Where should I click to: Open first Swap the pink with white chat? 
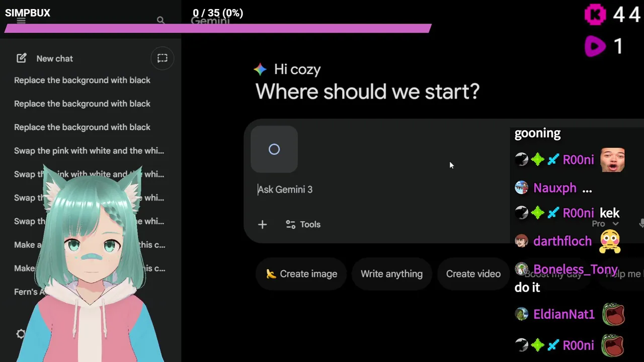(x=89, y=151)
